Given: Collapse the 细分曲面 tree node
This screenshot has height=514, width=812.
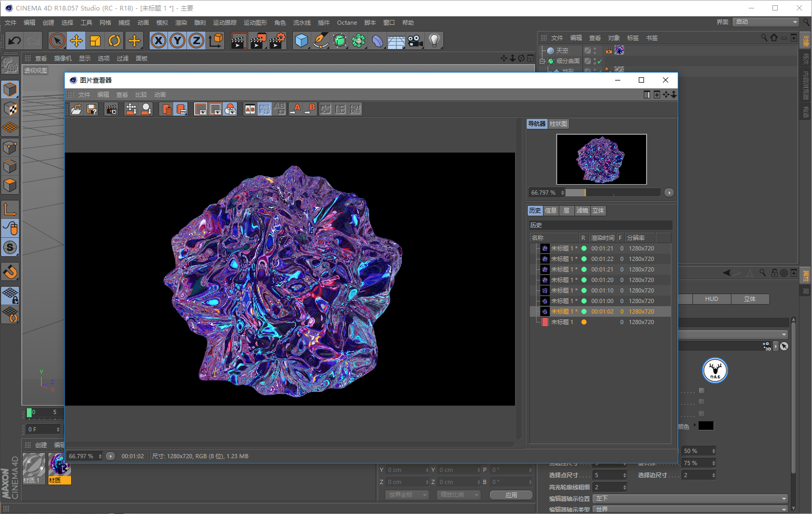Looking at the screenshot, I should 542,62.
